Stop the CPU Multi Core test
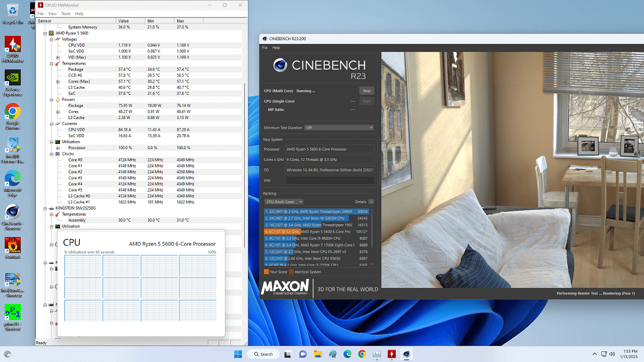 (x=367, y=91)
